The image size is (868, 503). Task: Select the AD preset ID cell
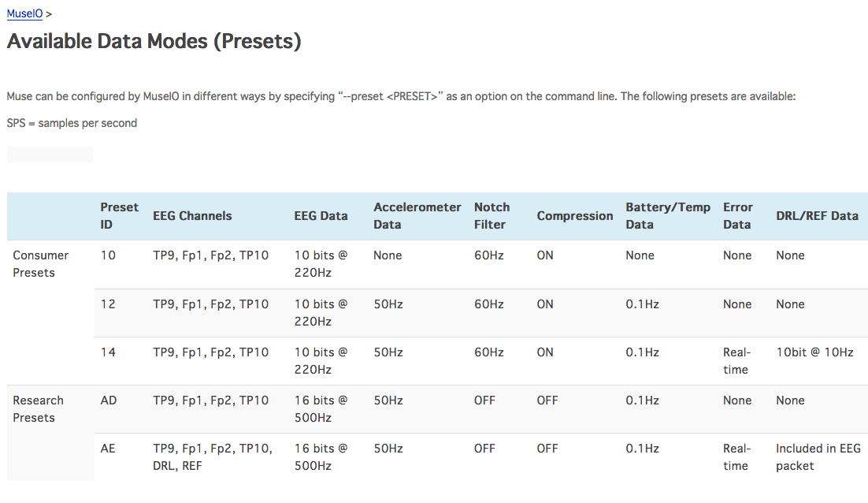click(109, 401)
